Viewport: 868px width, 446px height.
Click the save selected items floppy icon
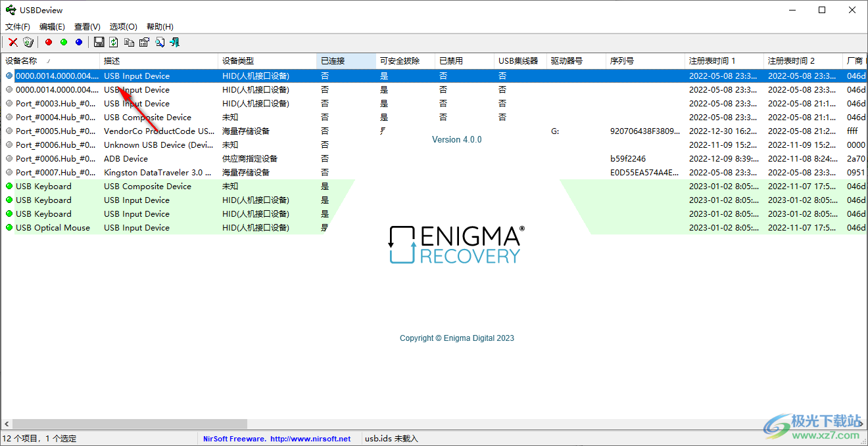click(x=99, y=42)
